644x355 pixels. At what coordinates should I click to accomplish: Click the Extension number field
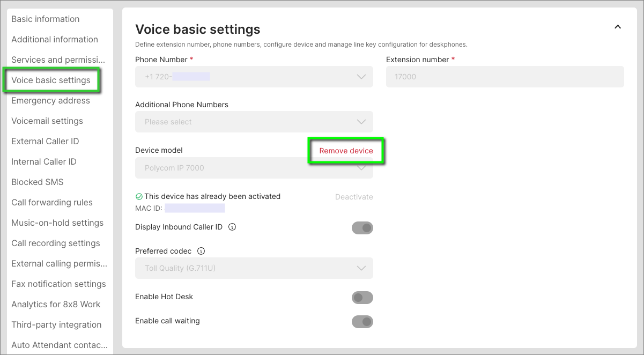505,77
